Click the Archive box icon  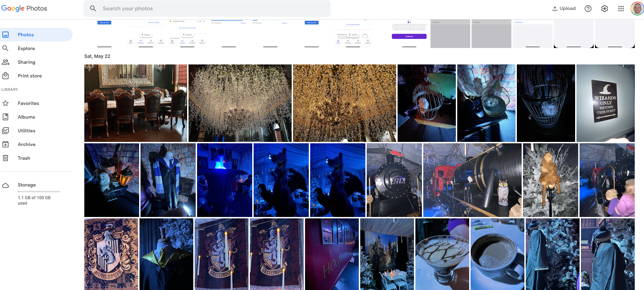pyautogui.click(x=5, y=144)
